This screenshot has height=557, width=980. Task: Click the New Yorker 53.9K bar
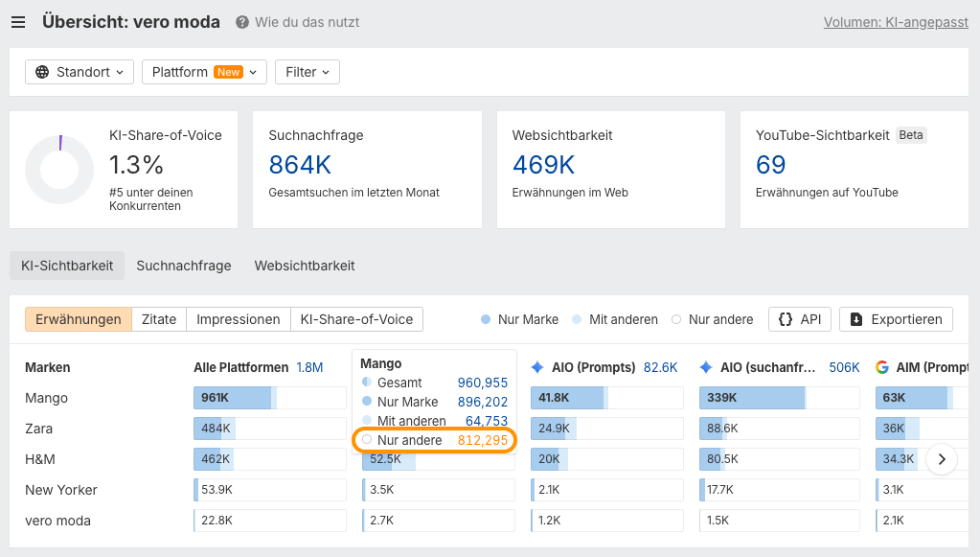270,490
